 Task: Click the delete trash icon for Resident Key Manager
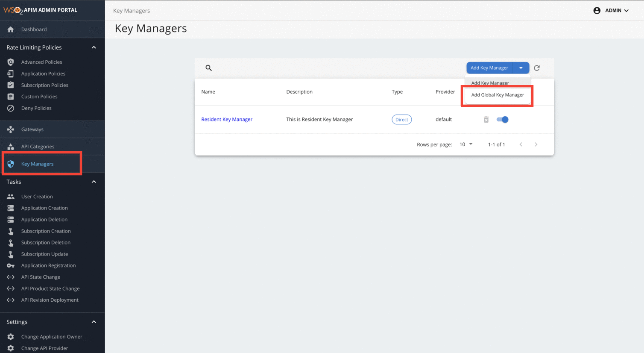(486, 120)
